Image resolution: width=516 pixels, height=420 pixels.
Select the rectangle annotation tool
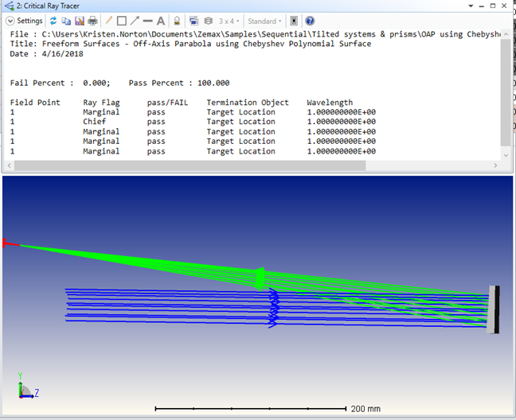pos(122,21)
